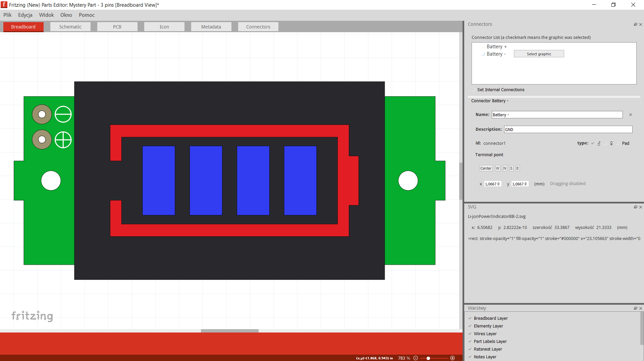The width and height of the screenshot is (644, 361).
Task: Select female connector type
Action: point(605,143)
